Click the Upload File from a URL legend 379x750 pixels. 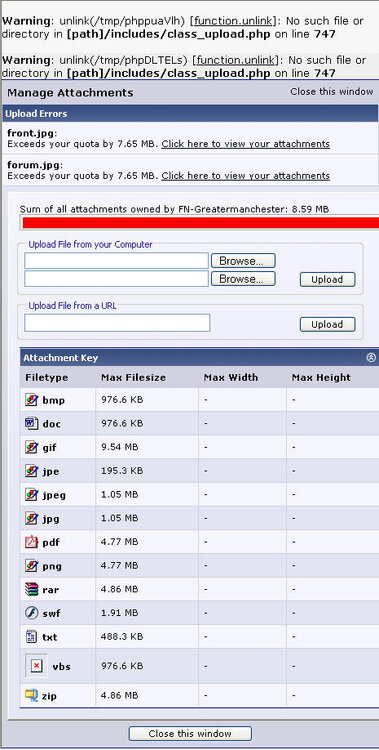[73, 306]
